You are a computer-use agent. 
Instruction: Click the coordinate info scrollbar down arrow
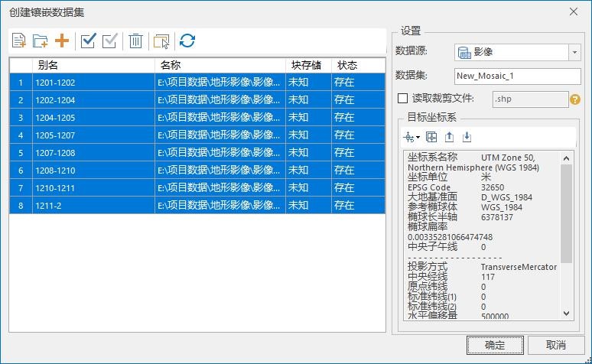click(x=567, y=313)
